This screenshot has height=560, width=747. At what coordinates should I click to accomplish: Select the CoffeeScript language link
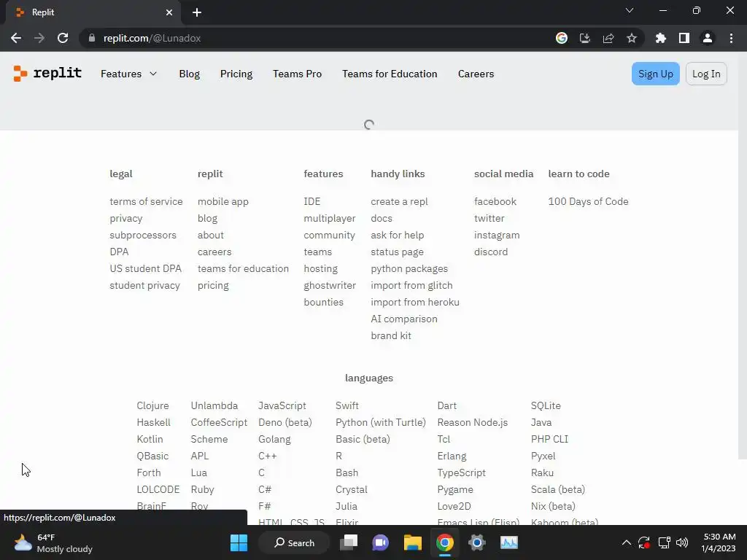(x=219, y=422)
